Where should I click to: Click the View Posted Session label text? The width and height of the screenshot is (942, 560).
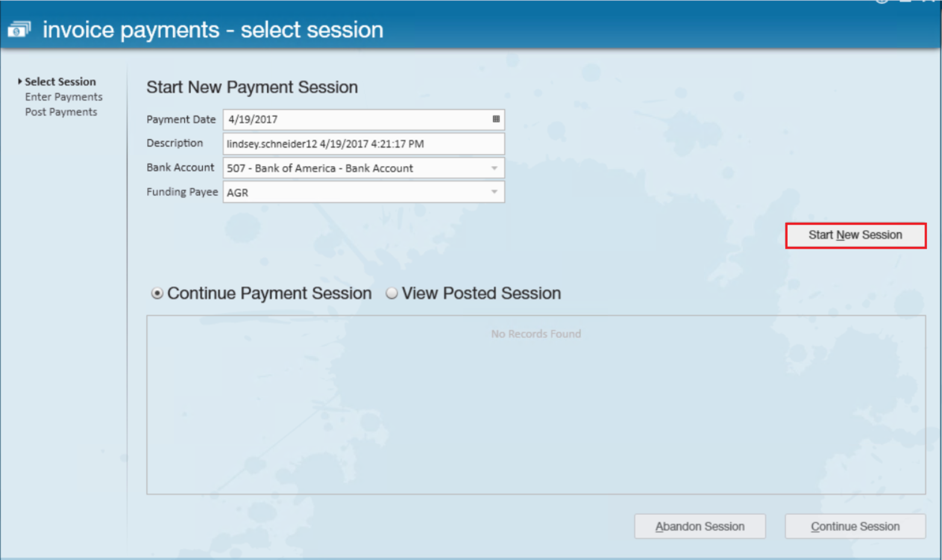point(482,293)
